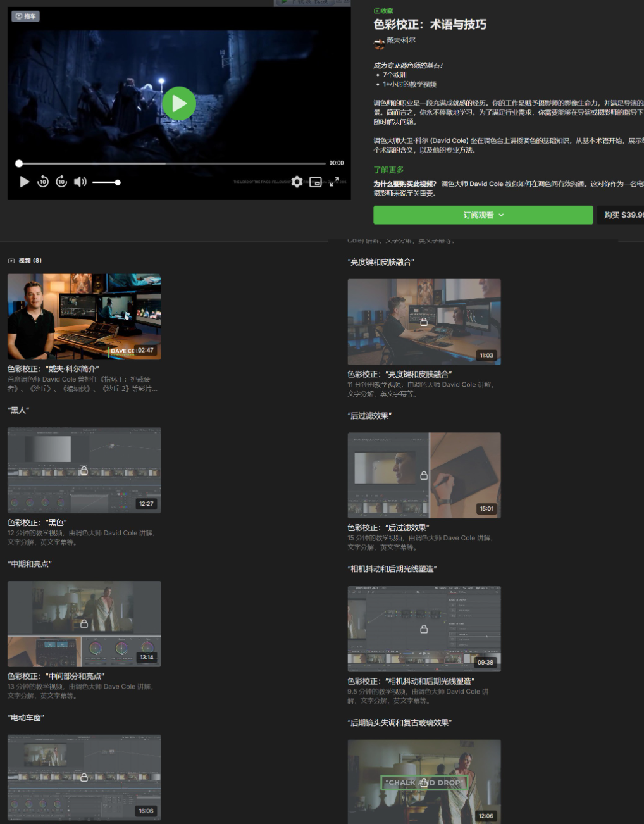Click the 13:14 duration badge
Image resolution: width=644 pixels, height=824 pixels.
click(x=146, y=658)
